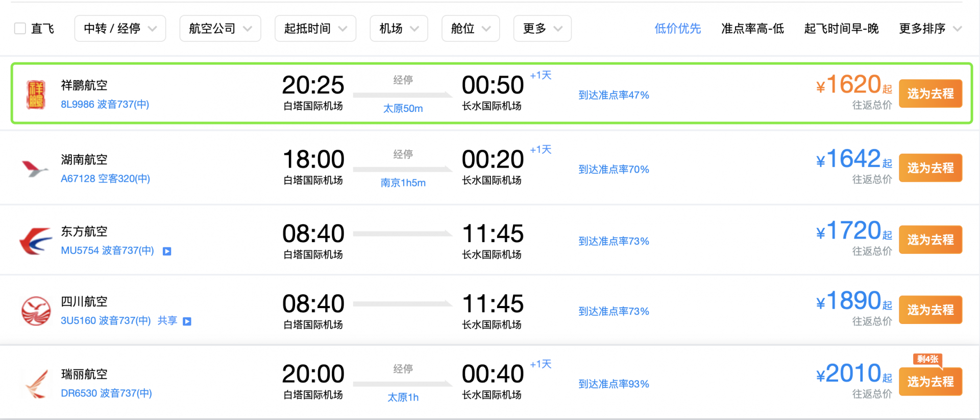Open flight details A67128 空客320(中)
Screen dimensions: 980x420
pos(105,178)
